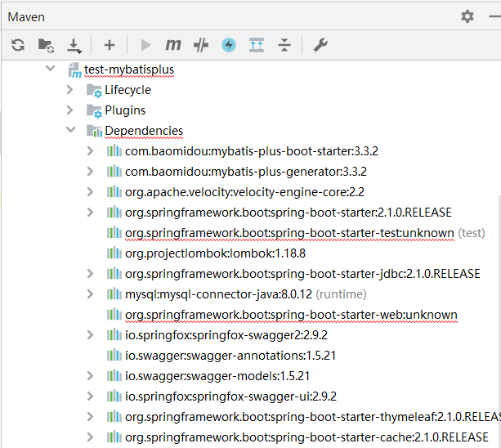This screenshot has width=501, height=448.
Task: Reload all Maven projects
Action: [18, 45]
